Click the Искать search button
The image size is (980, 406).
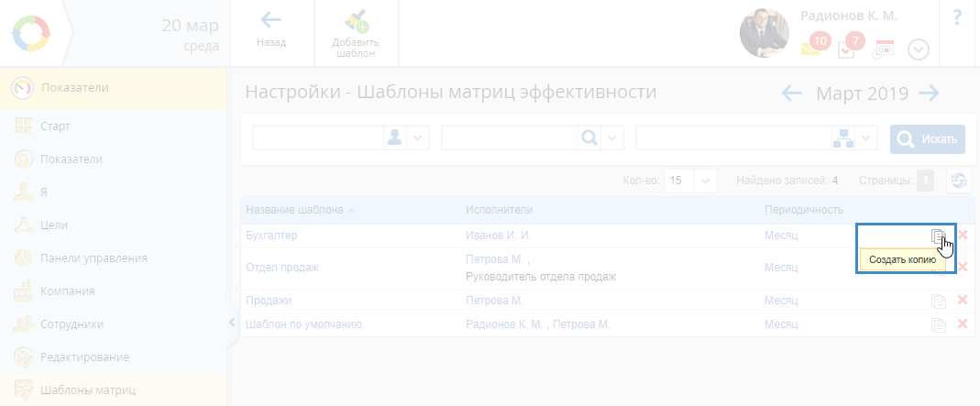coord(928,139)
